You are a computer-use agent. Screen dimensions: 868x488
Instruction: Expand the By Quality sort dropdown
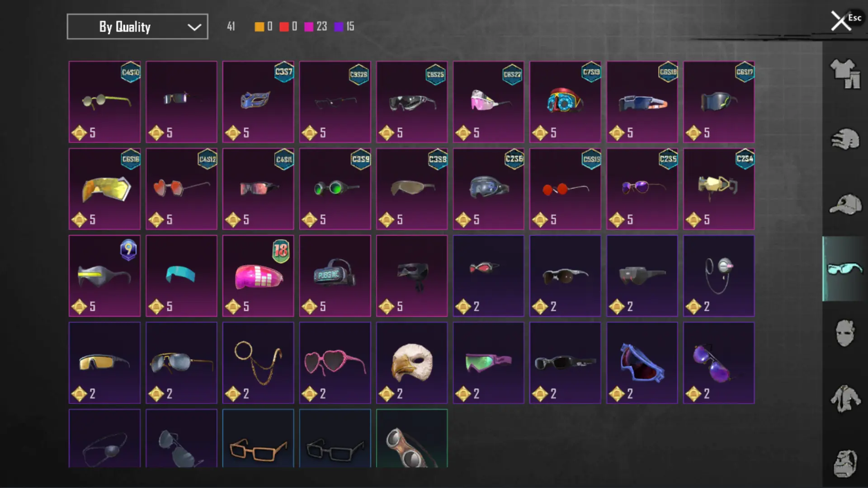click(137, 27)
